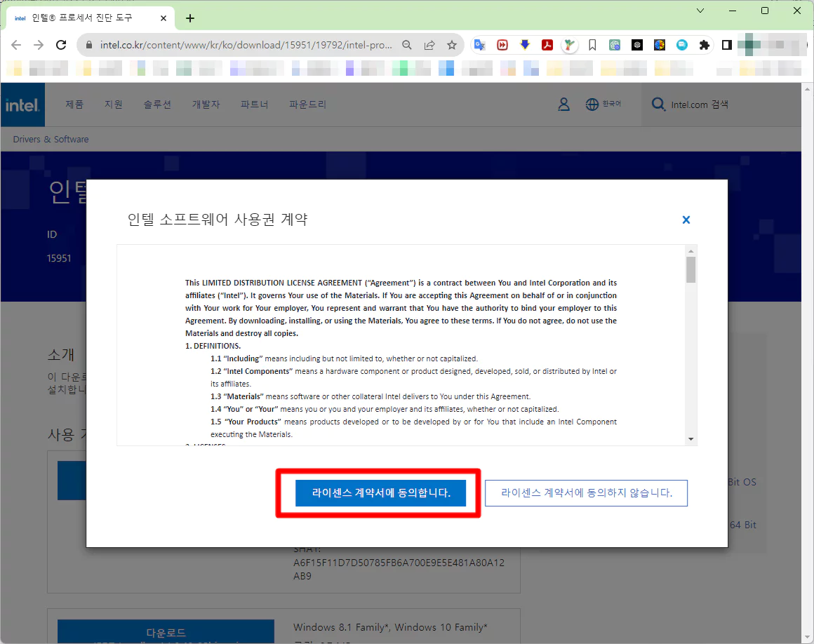The width and height of the screenshot is (814, 644).
Task: Open the 파운드리 menu
Action: tap(308, 105)
